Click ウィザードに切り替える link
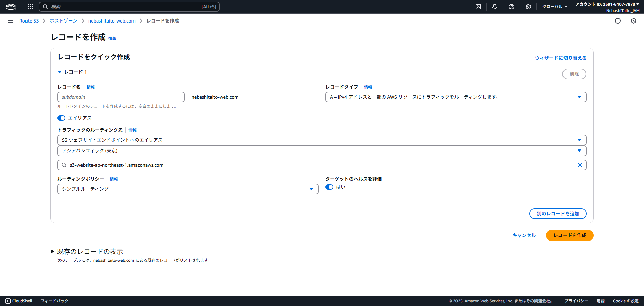Screen dimensions: 644x306 tap(560, 58)
